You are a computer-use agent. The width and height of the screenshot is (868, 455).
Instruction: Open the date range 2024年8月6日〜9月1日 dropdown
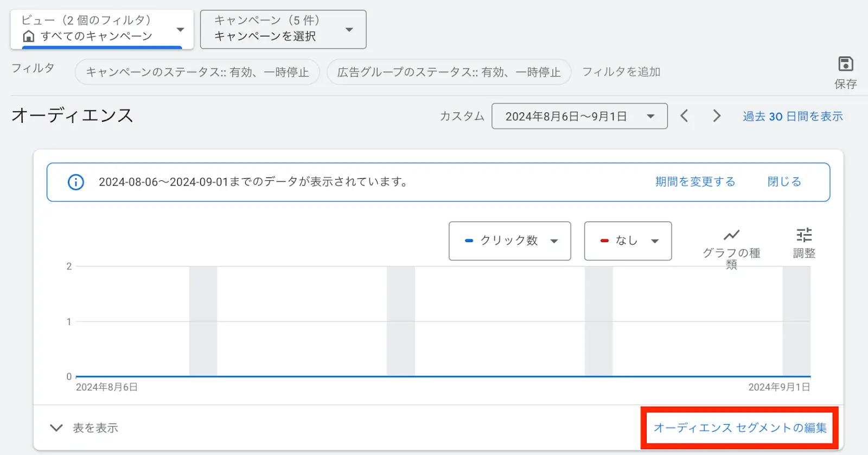click(x=579, y=116)
